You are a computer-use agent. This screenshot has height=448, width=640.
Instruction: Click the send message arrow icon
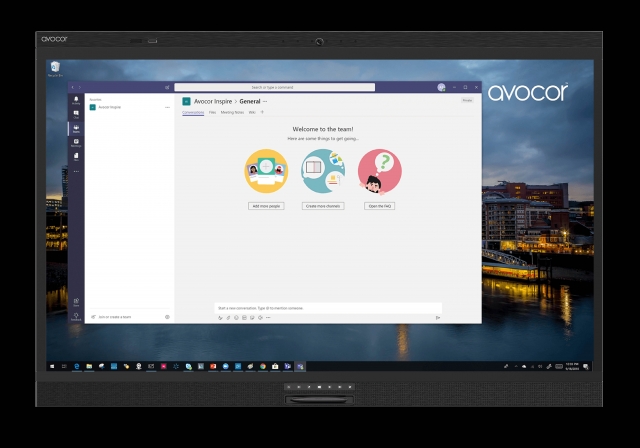(x=437, y=317)
